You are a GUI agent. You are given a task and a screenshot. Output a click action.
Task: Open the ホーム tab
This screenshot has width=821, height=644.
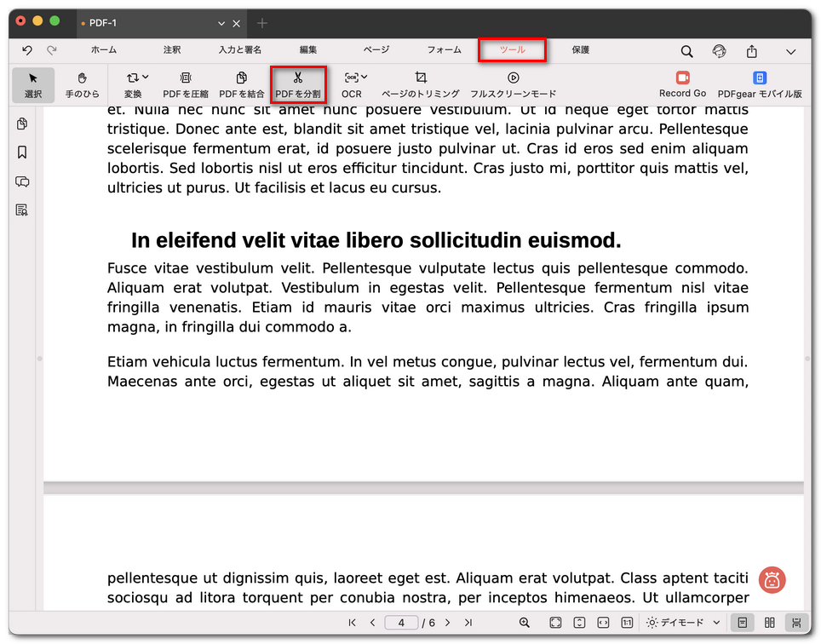point(104,49)
